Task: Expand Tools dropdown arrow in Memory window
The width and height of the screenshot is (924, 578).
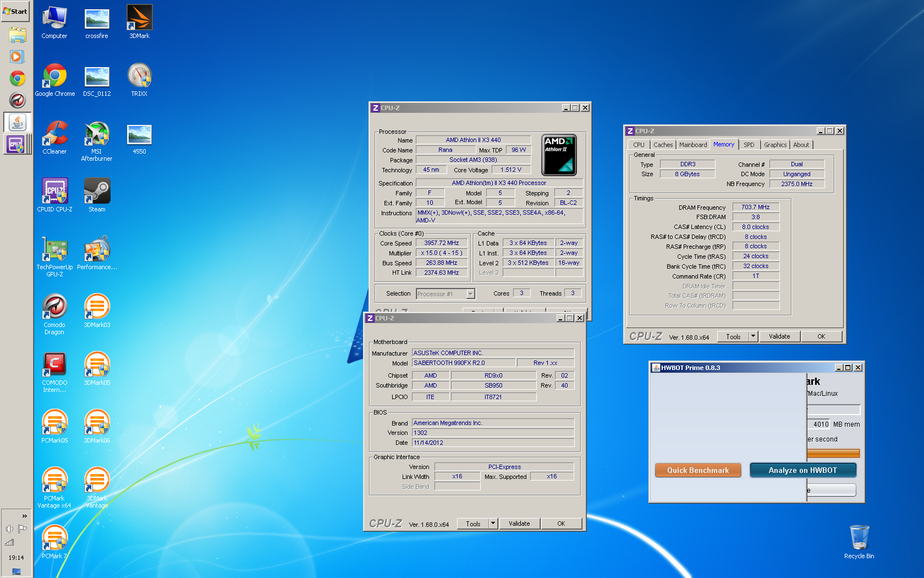Action: [754, 336]
